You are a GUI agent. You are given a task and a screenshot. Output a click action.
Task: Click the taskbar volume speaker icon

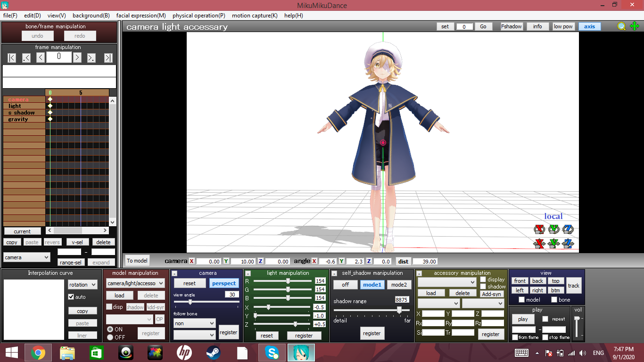point(583,353)
